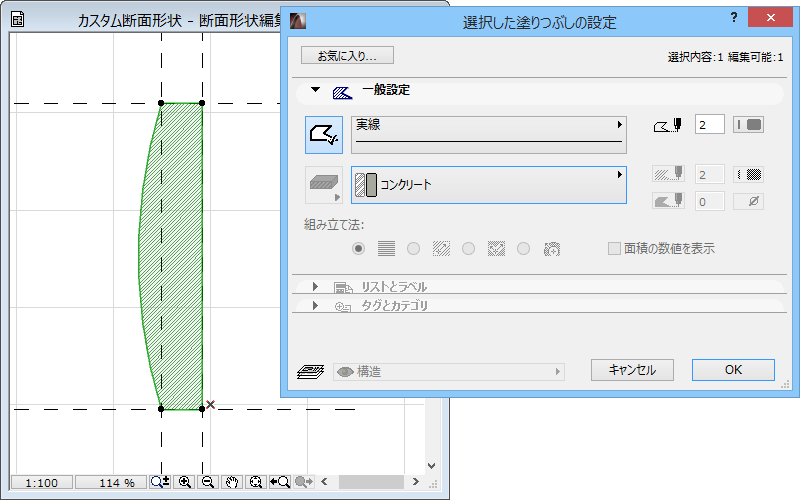Click the link-to-fill-origin icon
This screenshot has width=800, height=500.
click(441, 248)
